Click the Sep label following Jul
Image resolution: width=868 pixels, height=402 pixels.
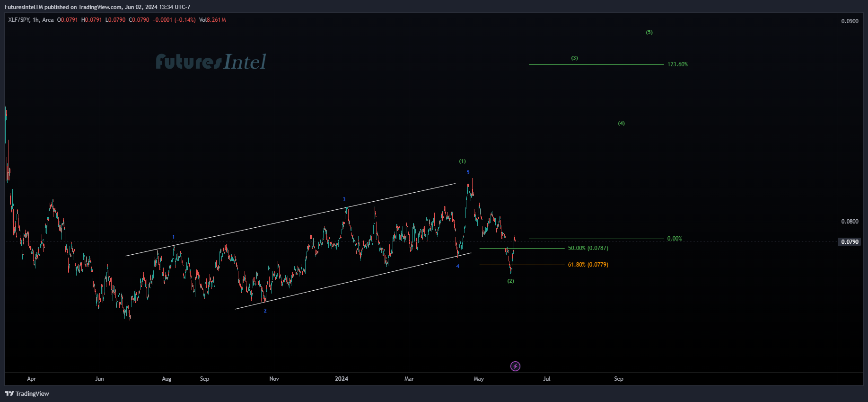tap(619, 379)
